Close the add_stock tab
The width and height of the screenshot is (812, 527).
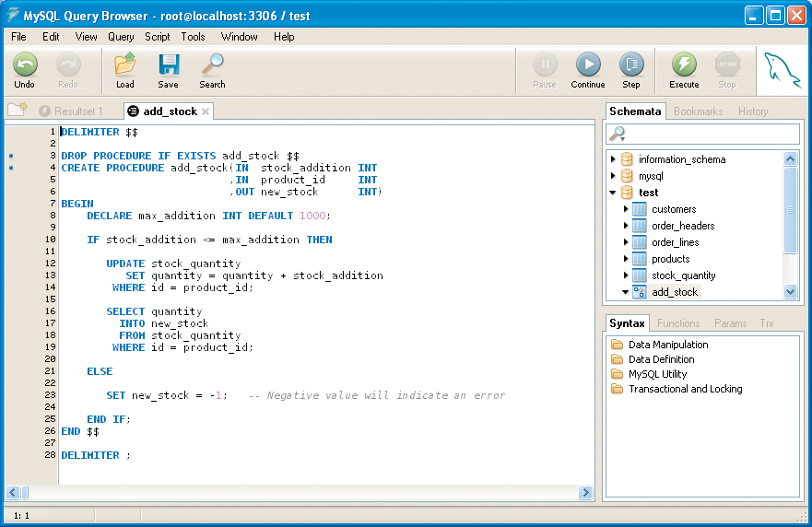(x=205, y=111)
